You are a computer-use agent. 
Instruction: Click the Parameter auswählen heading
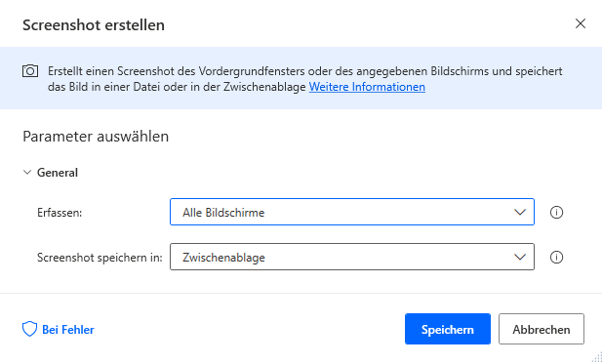coord(96,137)
